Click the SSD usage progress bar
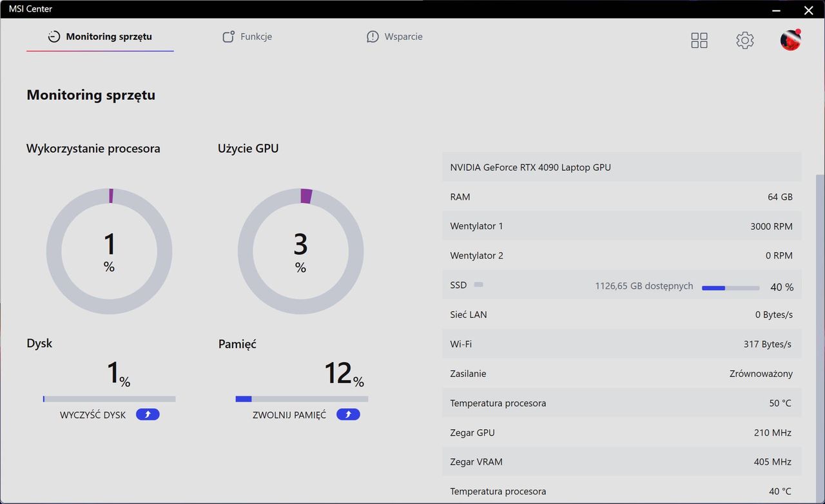Image resolution: width=825 pixels, height=504 pixels. click(730, 288)
